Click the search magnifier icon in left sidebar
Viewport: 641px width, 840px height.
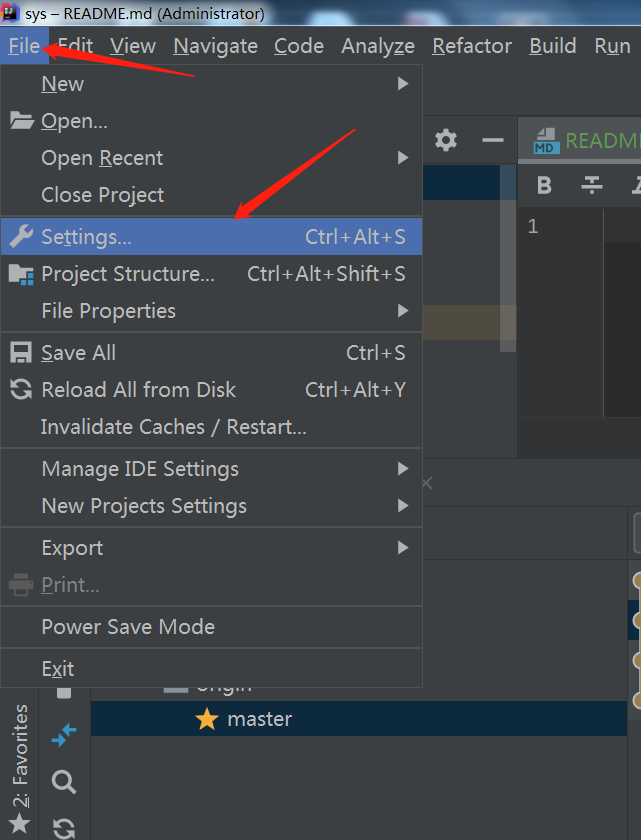(x=63, y=782)
